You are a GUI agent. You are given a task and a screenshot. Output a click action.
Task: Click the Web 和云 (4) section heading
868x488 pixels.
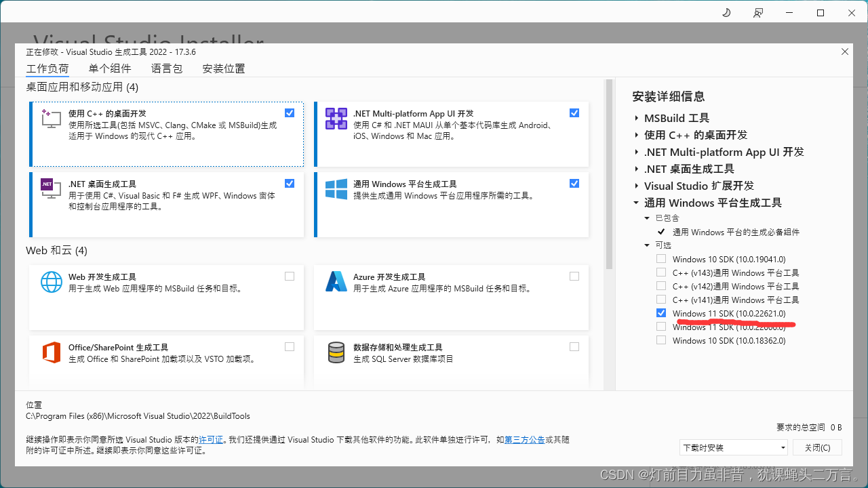(57, 251)
